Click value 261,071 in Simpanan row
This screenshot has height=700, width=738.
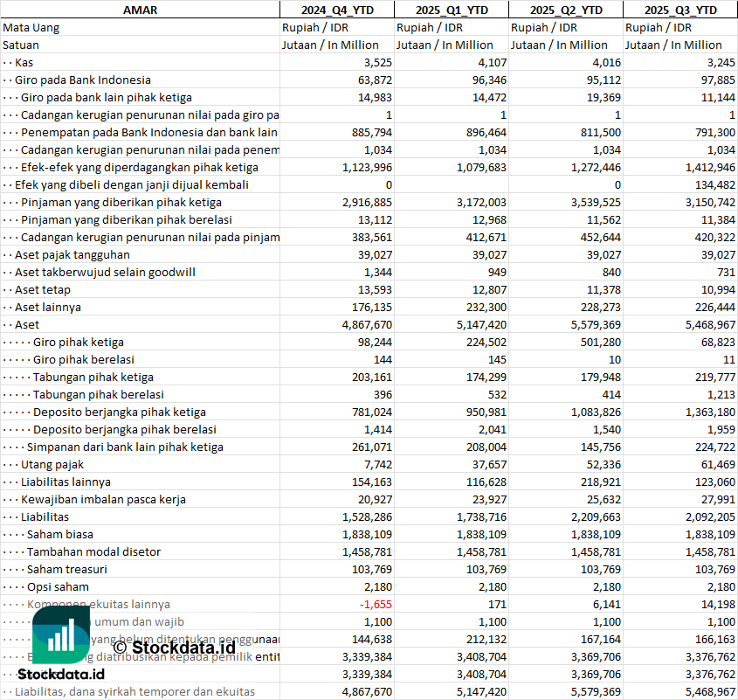372,447
